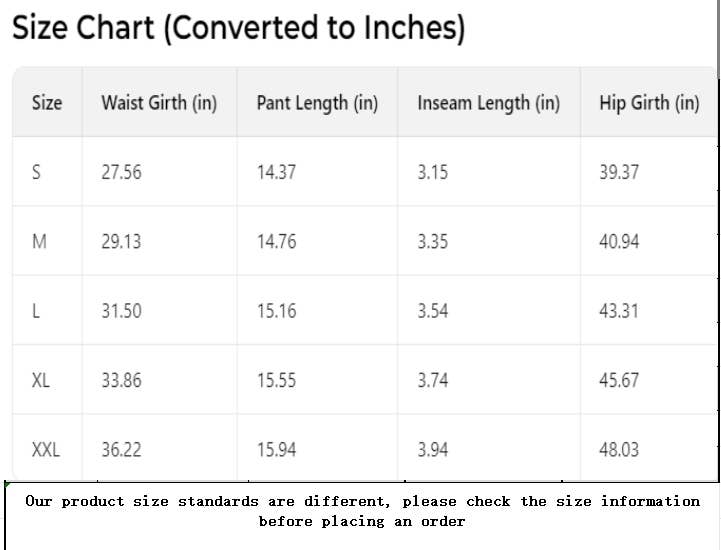Viewport: 721px width, 550px height.
Task: Click the Size column header
Action: click(47, 103)
